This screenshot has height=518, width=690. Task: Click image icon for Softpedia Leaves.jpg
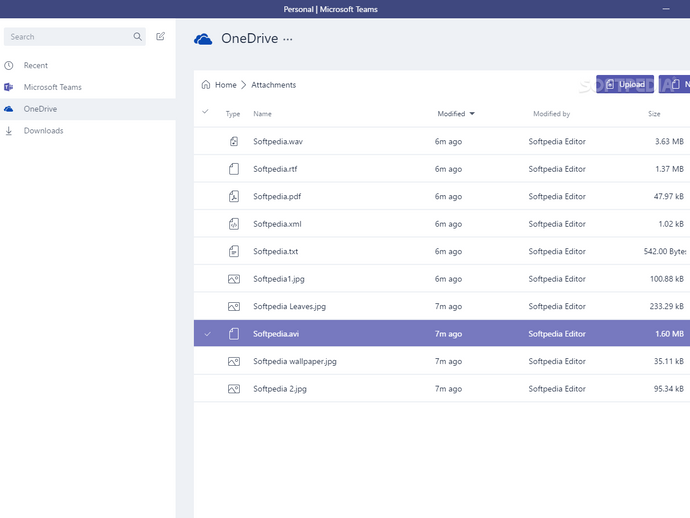234,306
